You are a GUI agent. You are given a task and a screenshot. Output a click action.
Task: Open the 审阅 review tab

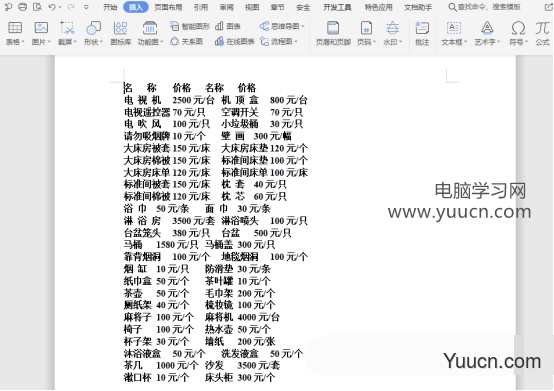tap(226, 7)
